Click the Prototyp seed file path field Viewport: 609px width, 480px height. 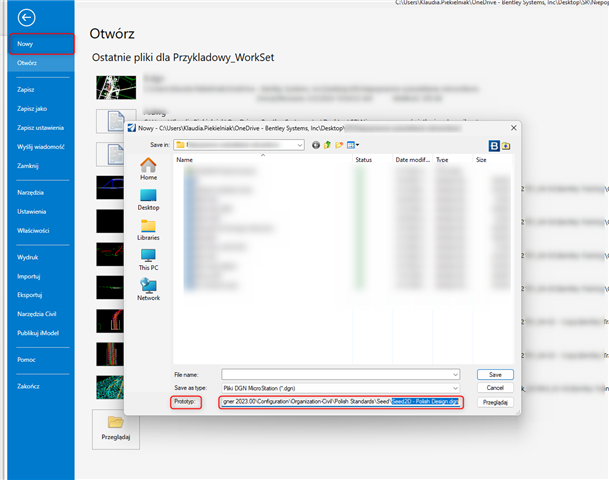[x=341, y=402]
